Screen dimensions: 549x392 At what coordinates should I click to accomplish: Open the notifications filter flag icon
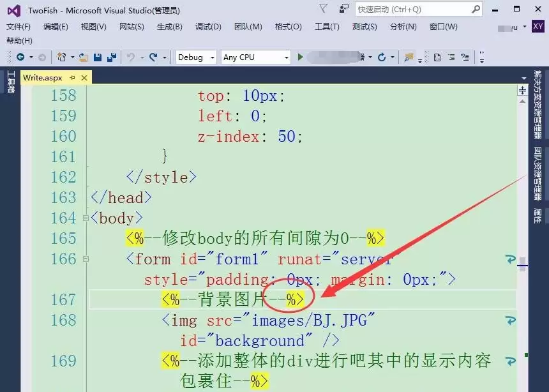[x=324, y=9]
